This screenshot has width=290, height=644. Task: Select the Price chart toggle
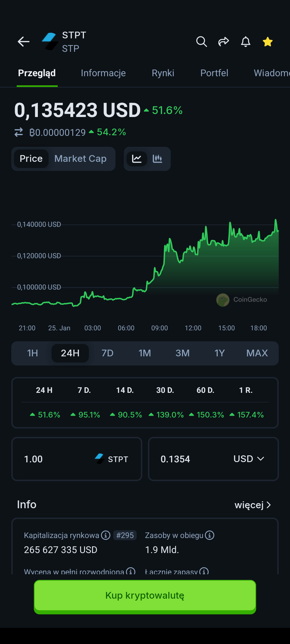(x=31, y=159)
